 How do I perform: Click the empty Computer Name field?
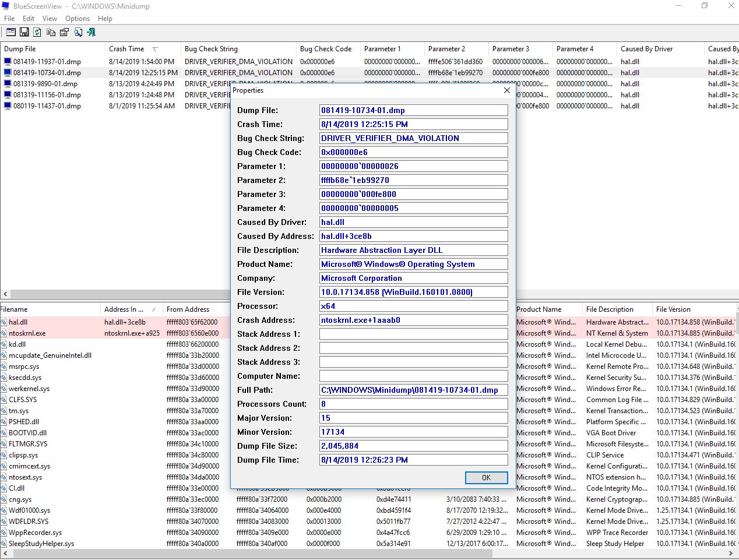click(413, 376)
